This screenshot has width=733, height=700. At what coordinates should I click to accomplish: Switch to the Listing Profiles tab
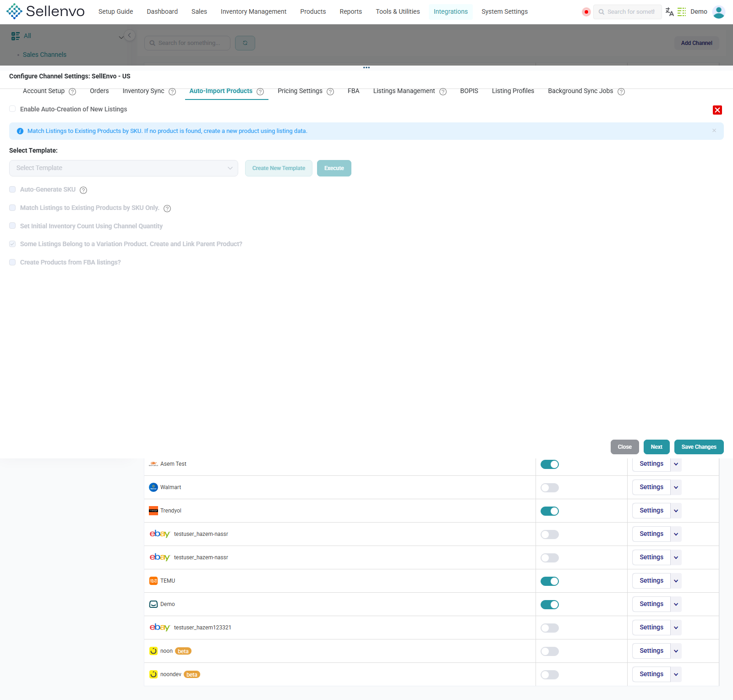point(513,91)
